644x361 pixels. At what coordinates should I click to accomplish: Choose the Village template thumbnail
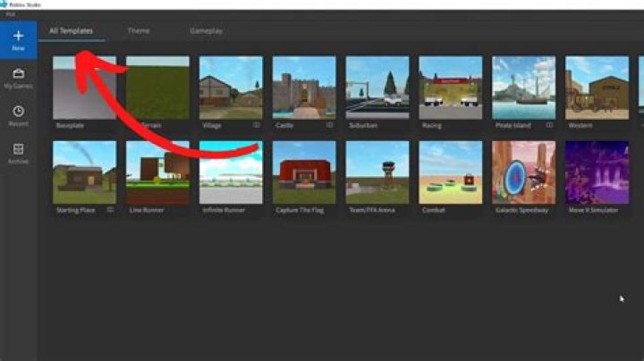[231, 88]
